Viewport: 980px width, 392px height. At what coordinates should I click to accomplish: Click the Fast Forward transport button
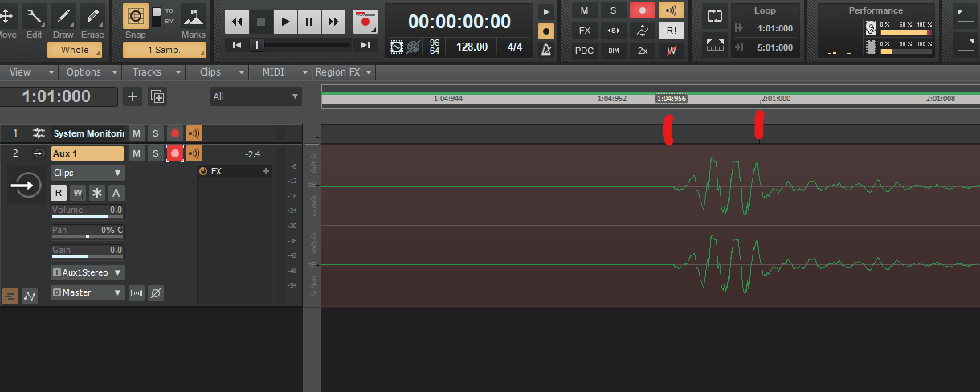334,22
